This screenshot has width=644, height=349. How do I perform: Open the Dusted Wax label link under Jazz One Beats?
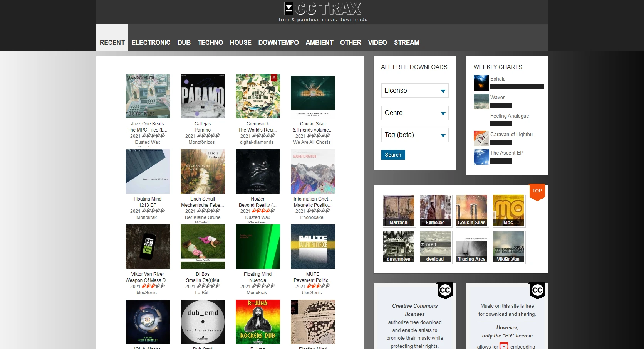(148, 142)
